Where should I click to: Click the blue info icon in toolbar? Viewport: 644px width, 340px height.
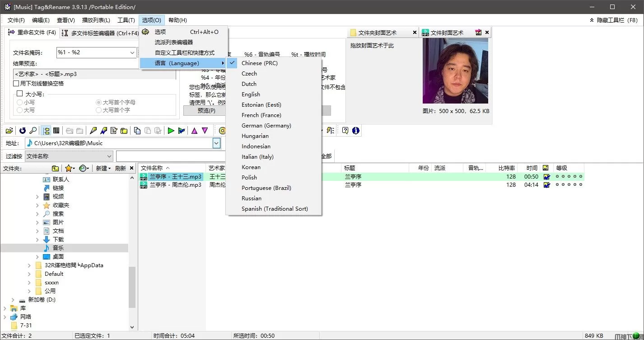click(x=355, y=131)
